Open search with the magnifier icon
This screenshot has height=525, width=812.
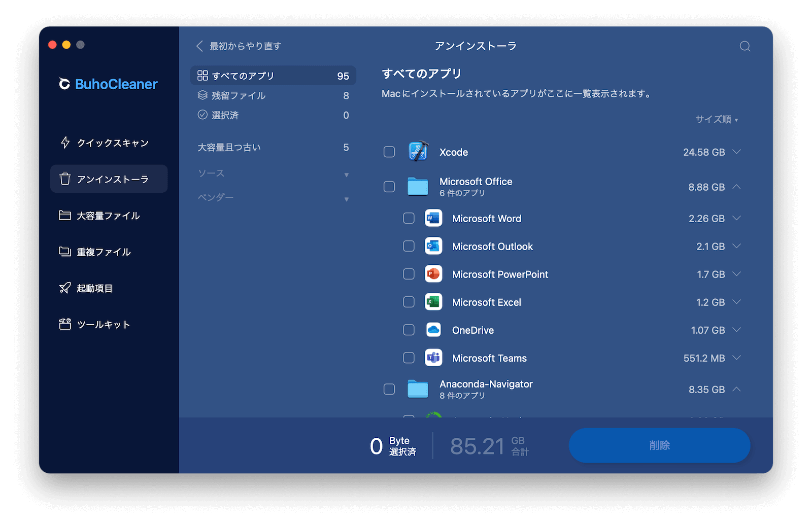click(x=745, y=46)
